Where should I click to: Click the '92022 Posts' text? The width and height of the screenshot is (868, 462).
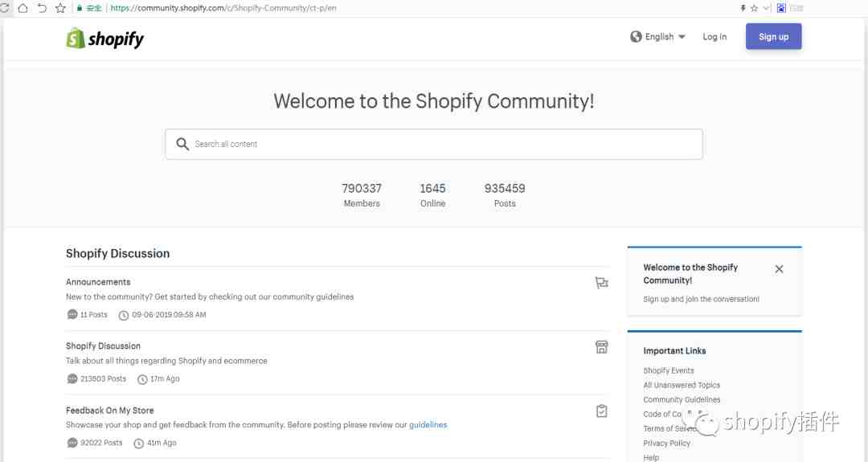(x=101, y=443)
